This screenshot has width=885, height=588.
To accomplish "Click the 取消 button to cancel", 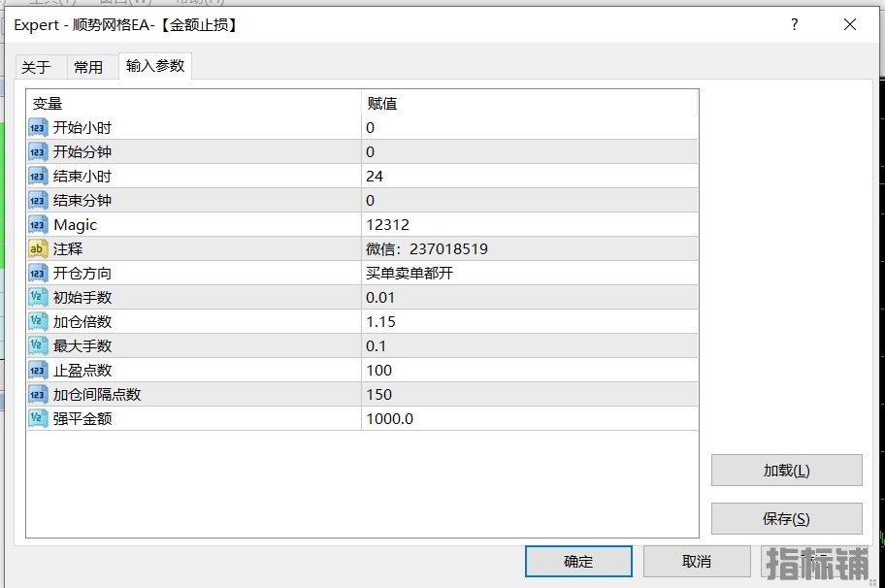I will pyautogui.click(x=696, y=561).
